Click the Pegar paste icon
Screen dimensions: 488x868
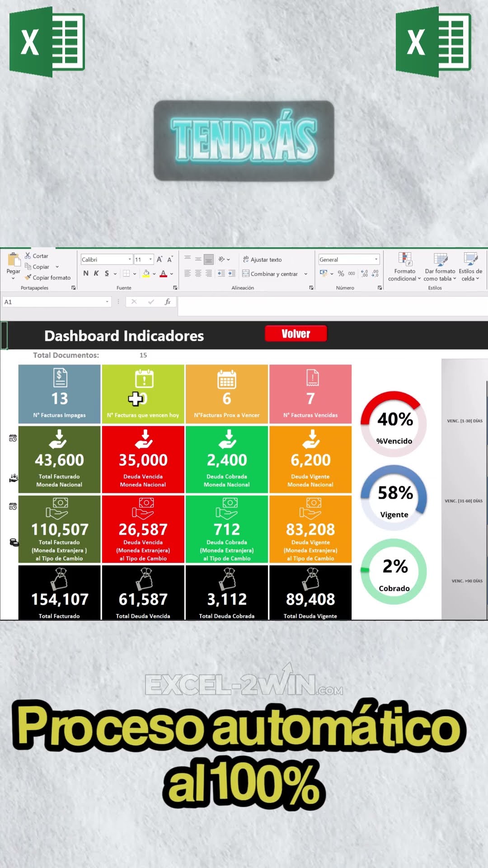14,259
